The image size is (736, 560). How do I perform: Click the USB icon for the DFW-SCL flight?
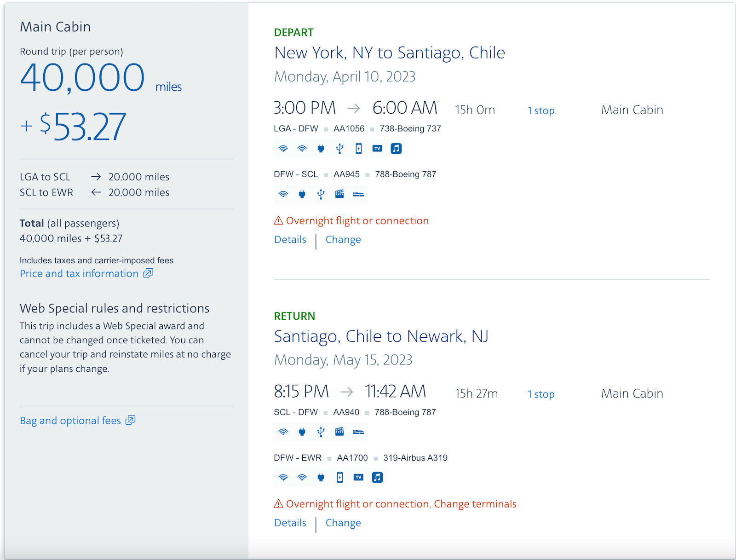point(321,194)
